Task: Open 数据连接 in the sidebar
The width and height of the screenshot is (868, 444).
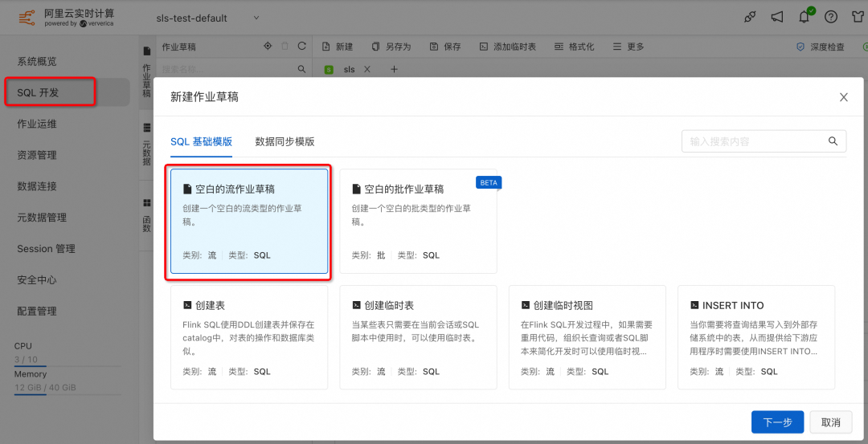Action: tap(36, 186)
